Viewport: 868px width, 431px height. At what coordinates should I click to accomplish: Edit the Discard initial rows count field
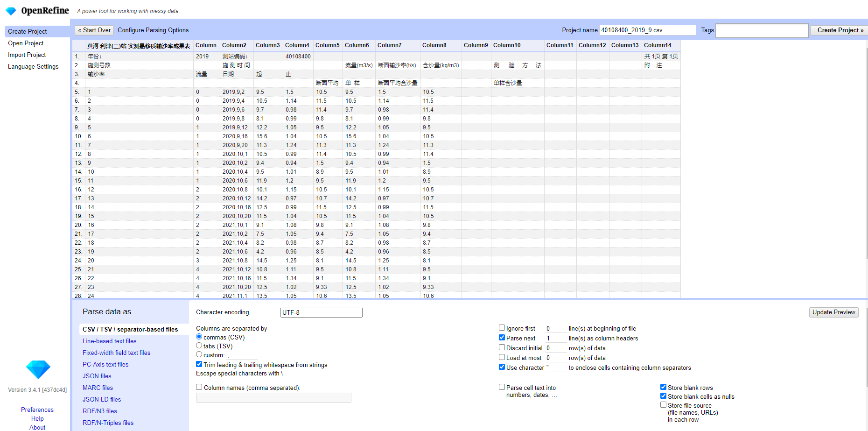point(556,348)
